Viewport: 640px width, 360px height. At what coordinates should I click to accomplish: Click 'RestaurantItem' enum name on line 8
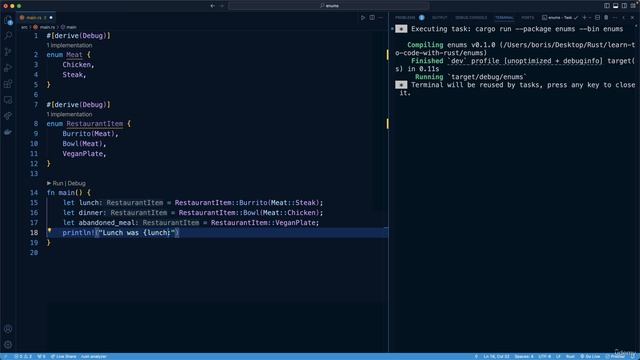tap(95, 124)
